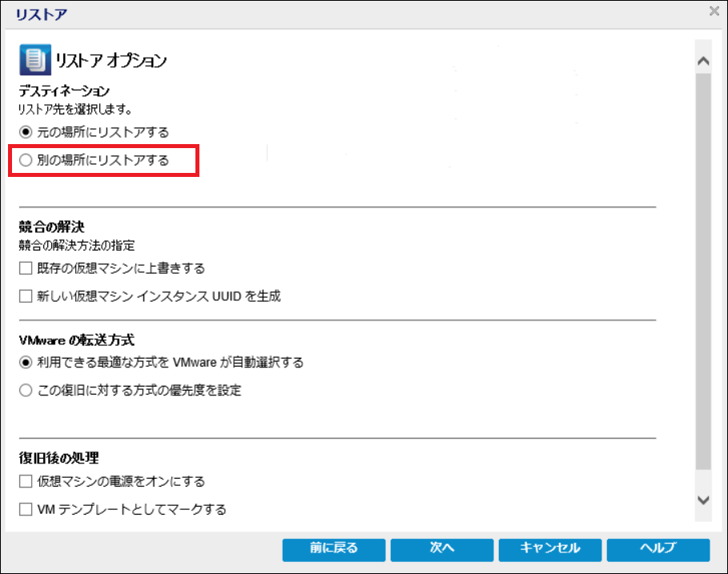Click the リストア オプション document icon
Viewport: 728px width, 574px height.
pyautogui.click(x=35, y=59)
